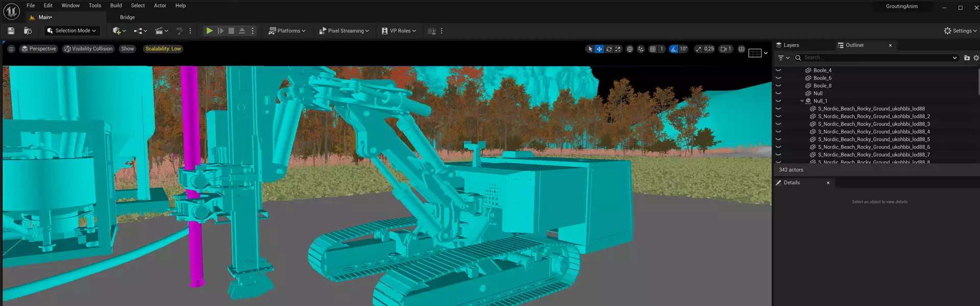Toggle rotation angle snapping

(x=674, y=49)
